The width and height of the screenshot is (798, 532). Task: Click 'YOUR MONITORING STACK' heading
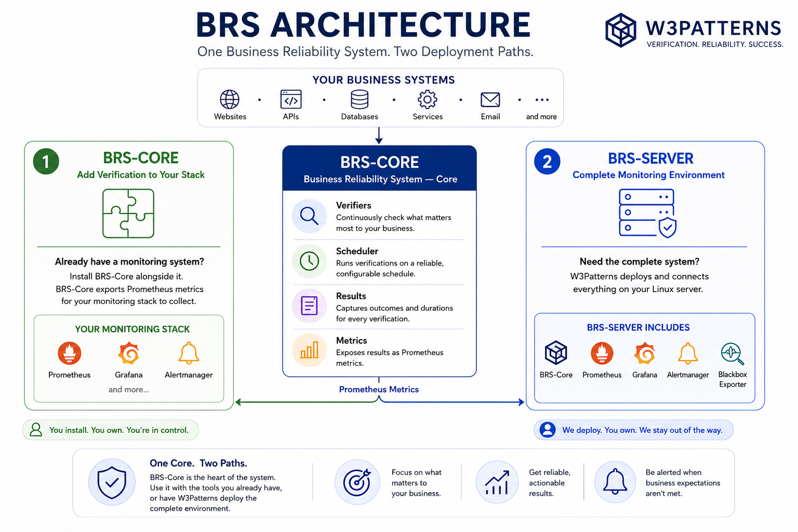pyautogui.click(x=132, y=329)
